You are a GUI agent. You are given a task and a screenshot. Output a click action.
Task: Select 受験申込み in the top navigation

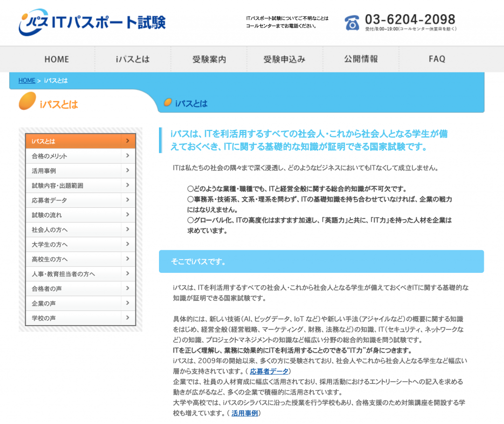click(285, 59)
